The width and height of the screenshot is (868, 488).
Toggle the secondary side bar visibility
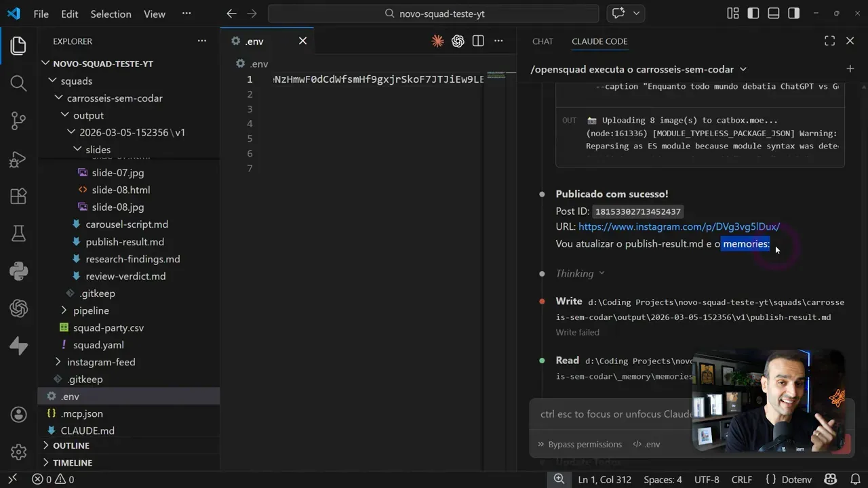(794, 14)
